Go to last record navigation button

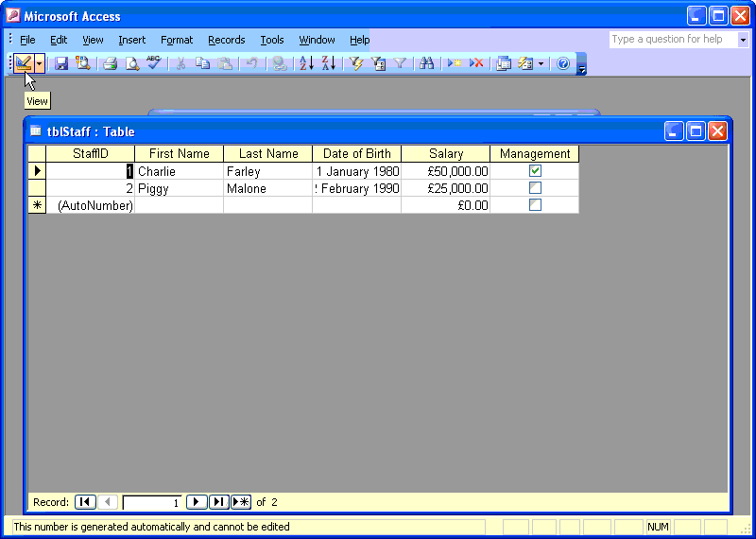click(x=218, y=502)
